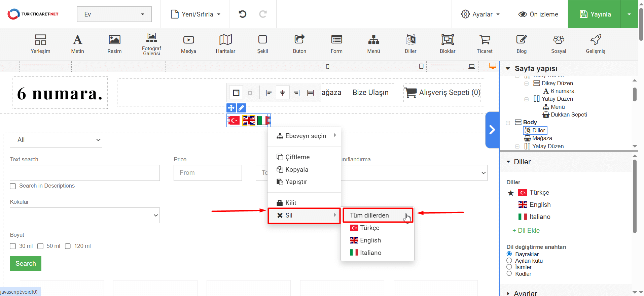Open the Sosyal tool
644x296 pixels.
559,44
